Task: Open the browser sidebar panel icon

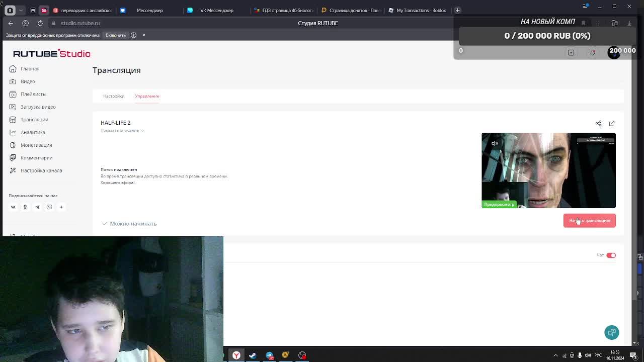Action: [x=614, y=23]
